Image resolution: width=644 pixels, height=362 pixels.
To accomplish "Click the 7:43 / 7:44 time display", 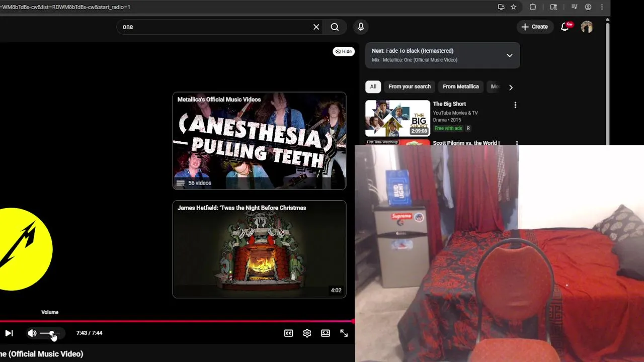I will (x=89, y=333).
